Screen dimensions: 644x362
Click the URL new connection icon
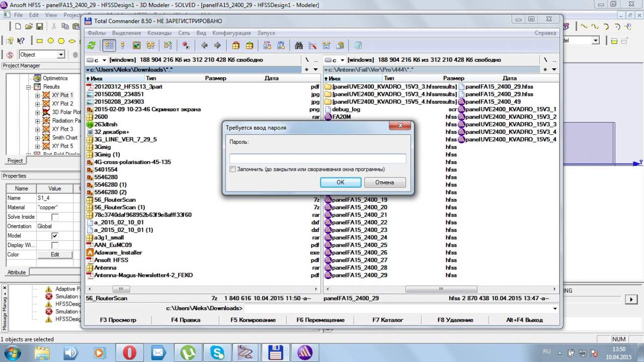(281, 45)
